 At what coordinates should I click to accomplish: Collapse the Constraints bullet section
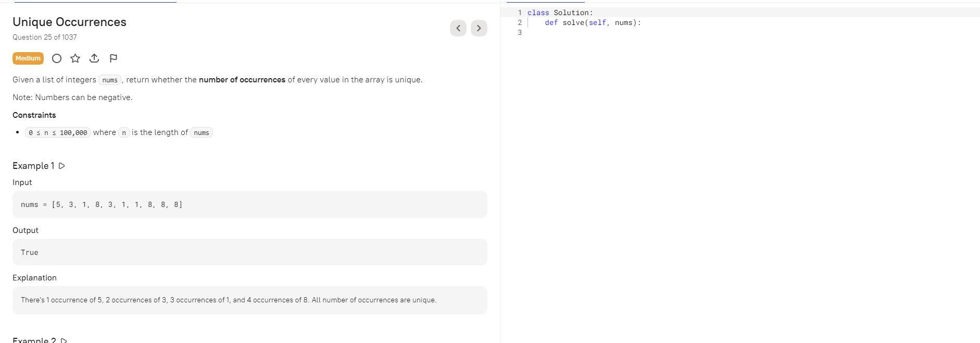34,115
